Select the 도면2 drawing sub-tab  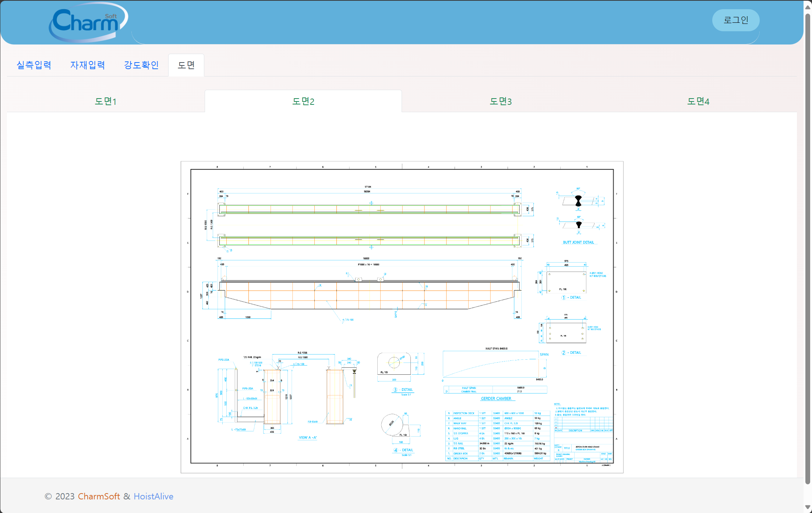[303, 101]
